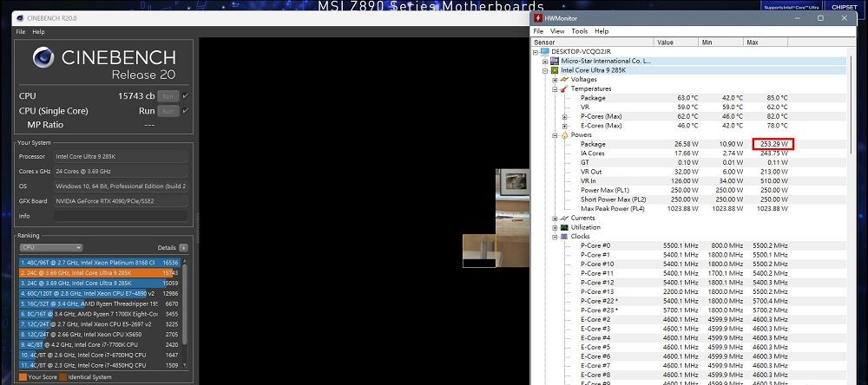868x385 pixels.
Task: Collapse the Temperatures node
Action: pyautogui.click(x=555, y=89)
